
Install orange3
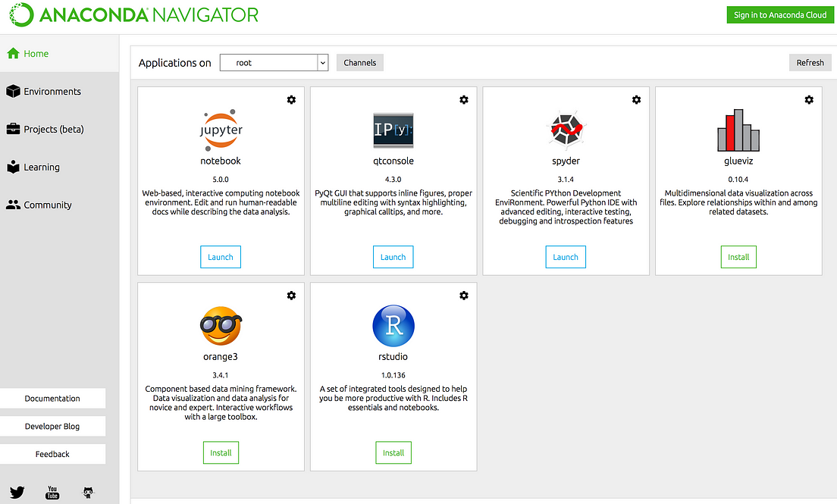[x=221, y=452]
